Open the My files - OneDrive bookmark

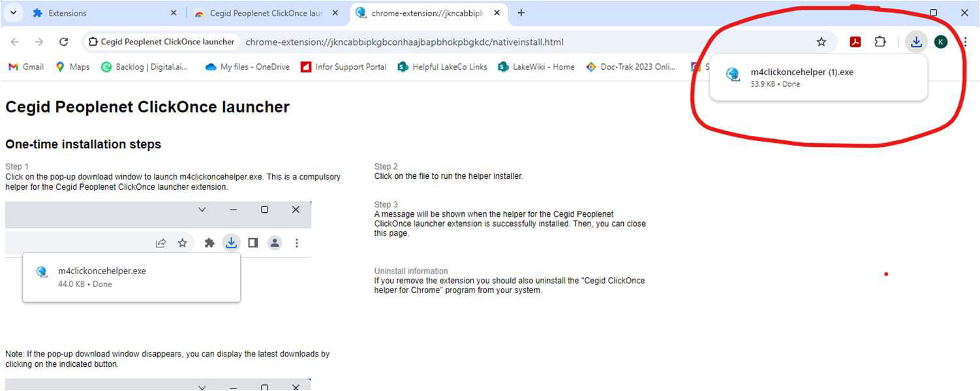pos(247,67)
